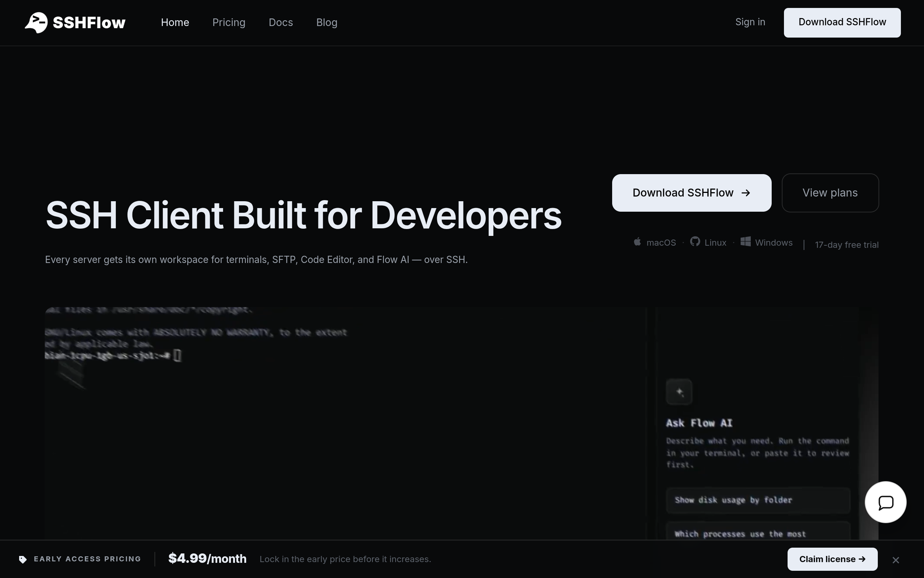Click the Windows logo icon
924x578 pixels.
click(x=746, y=242)
